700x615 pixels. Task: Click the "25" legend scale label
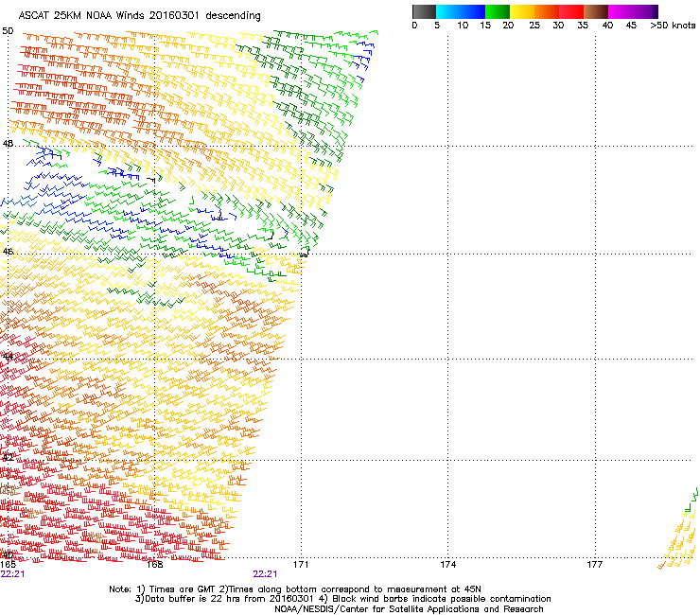pyautogui.click(x=534, y=26)
